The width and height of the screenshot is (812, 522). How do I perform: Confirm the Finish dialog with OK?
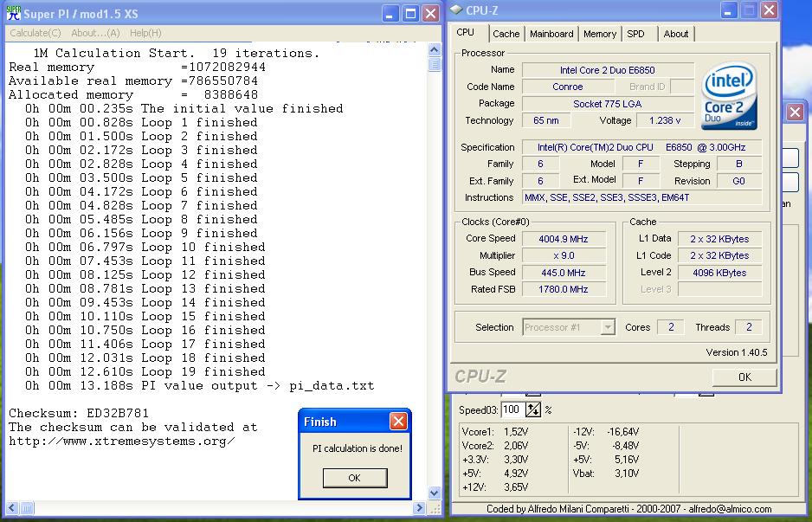[355, 478]
